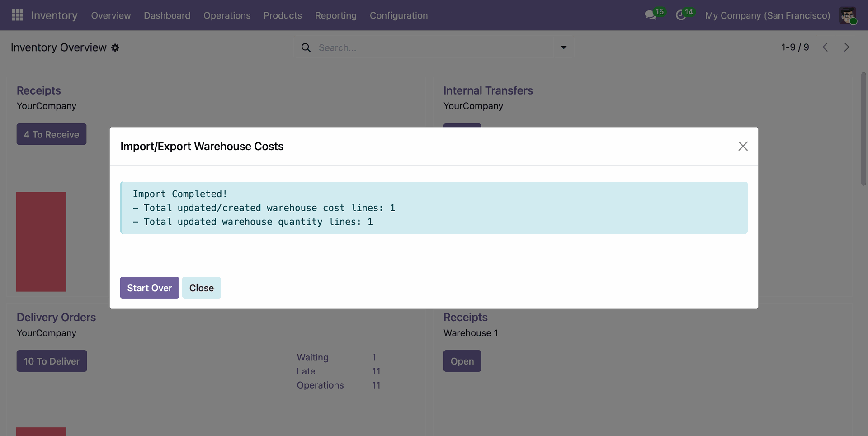
Task: Open the user avatar menu
Action: click(x=848, y=15)
